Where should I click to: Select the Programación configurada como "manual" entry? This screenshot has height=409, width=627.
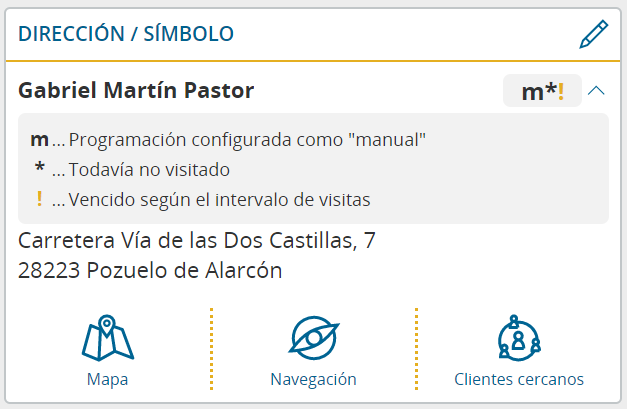coord(228,140)
